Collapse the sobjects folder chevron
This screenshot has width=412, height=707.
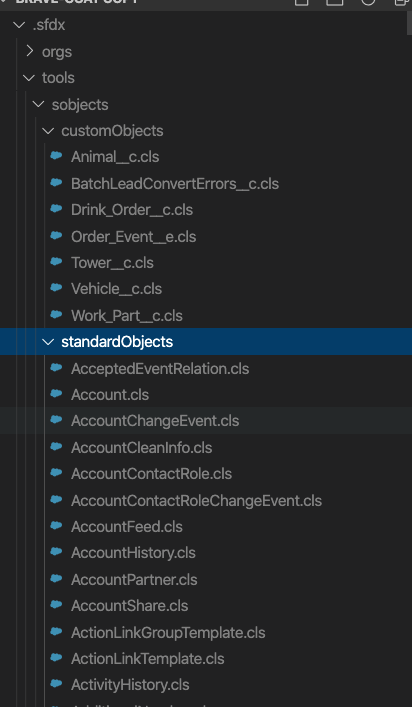pyautogui.click(x=39, y=105)
